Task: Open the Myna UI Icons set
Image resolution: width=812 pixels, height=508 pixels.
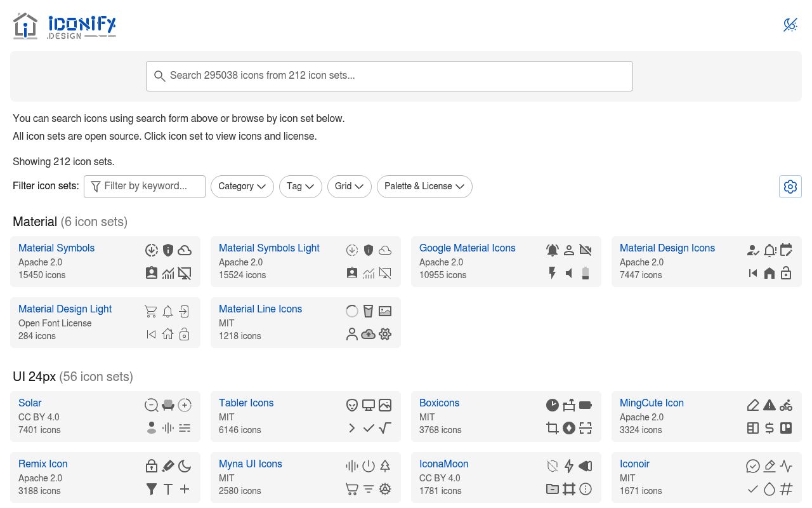Action: [x=251, y=464]
